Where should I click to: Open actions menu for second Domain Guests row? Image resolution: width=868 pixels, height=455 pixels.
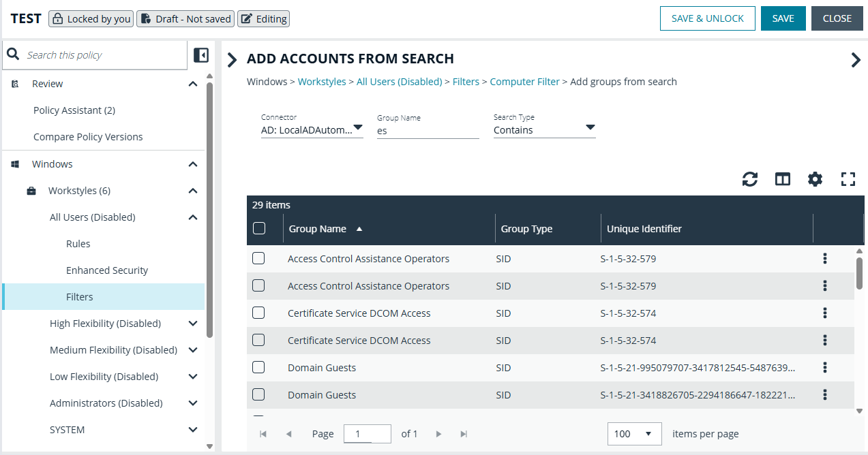(x=825, y=394)
